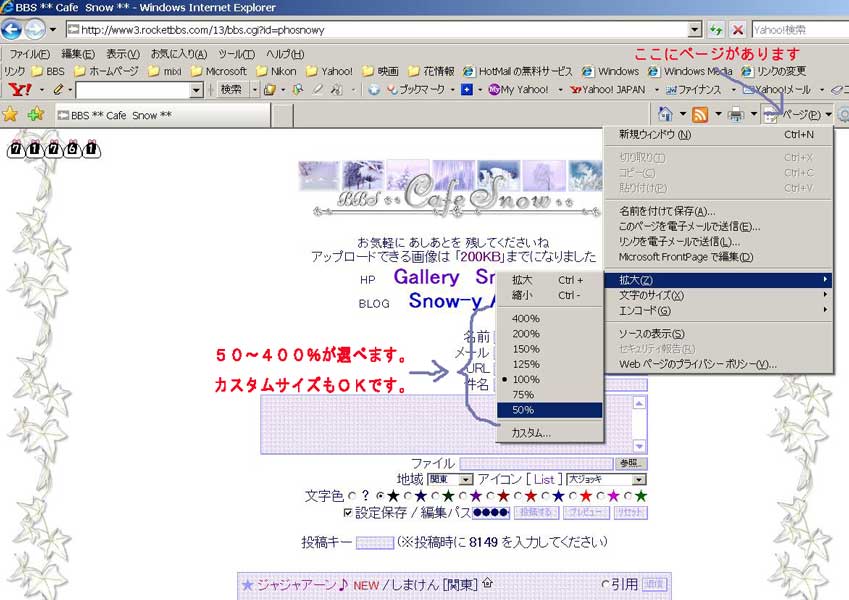Image resolution: width=849 pixels, height=600 pixels.
Task: Click the red Stop loading icon
Action: pyautogui.click(x=738, y=30)
